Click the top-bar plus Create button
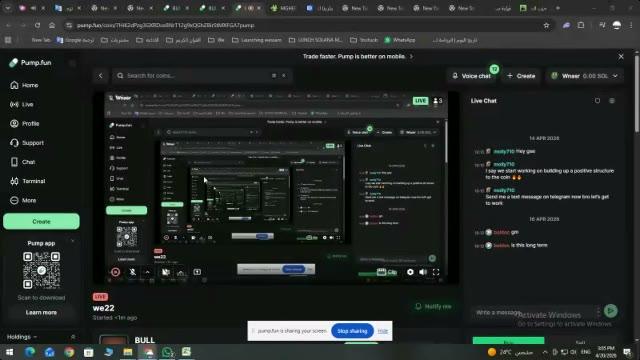This screenshot has height=360, width=640. pos(521,76)
